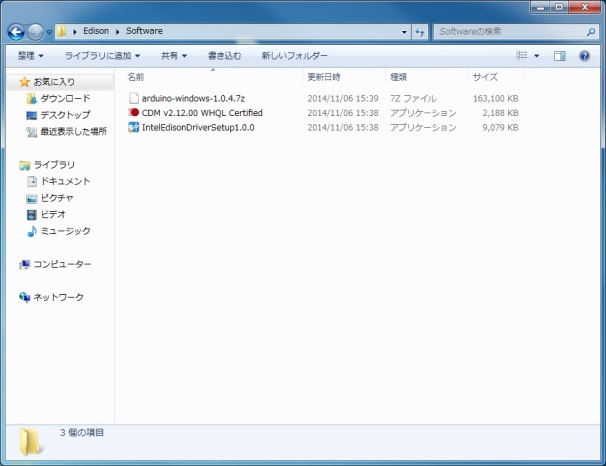Expand the arrow between Edison and Software
This screenshot has height=466, width=606.
pyautogui.click(x=117, y=32)
